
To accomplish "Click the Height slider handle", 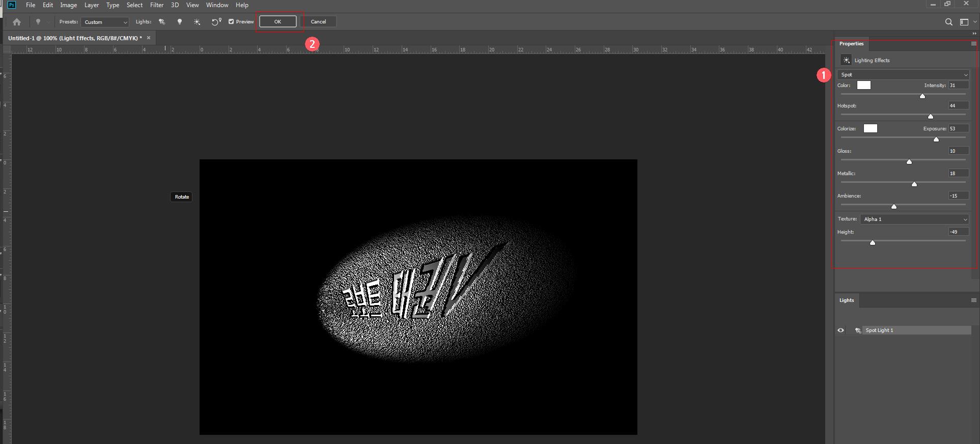I will [x=873, y=242].
